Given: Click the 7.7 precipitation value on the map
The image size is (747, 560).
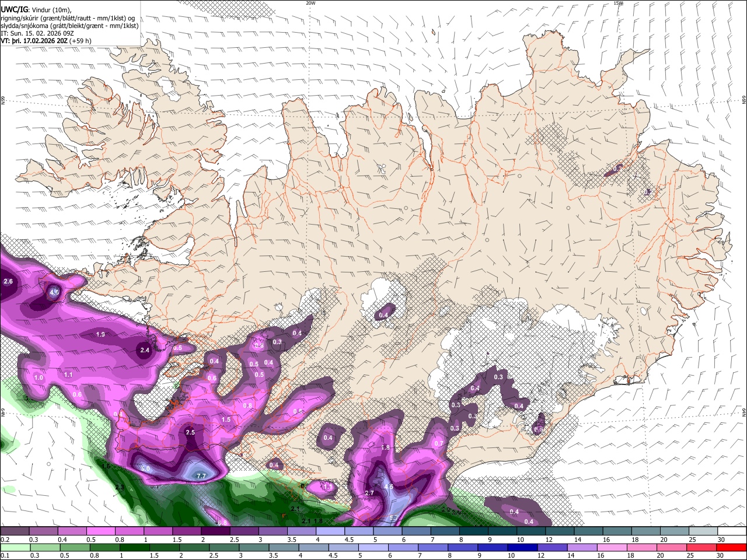Looking at the screenshot, I should [x=200, y=476].
